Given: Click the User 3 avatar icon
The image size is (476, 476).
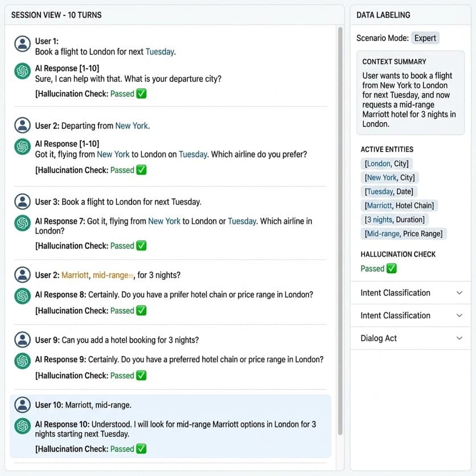Looking at the screenshot, I should click(23, 202).
